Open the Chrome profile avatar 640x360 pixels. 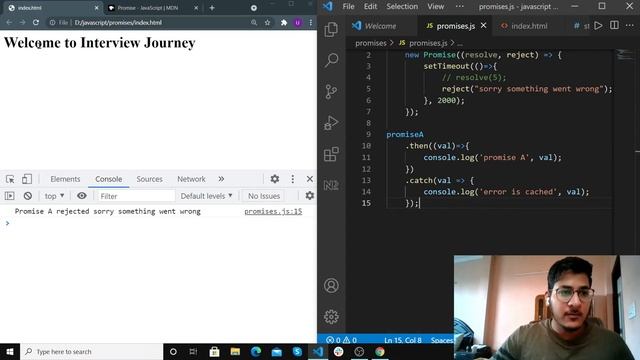pyautogui.click(x=298, y=22)
